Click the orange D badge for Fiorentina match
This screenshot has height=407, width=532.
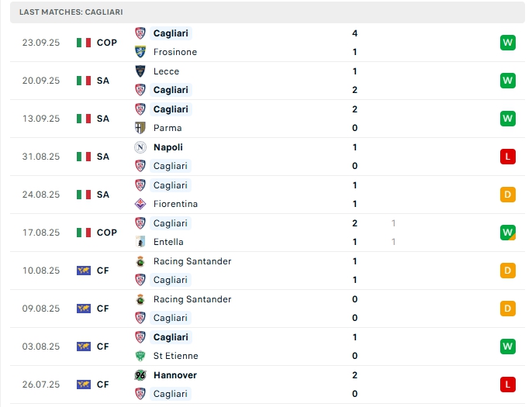click(x=508, y=195)
